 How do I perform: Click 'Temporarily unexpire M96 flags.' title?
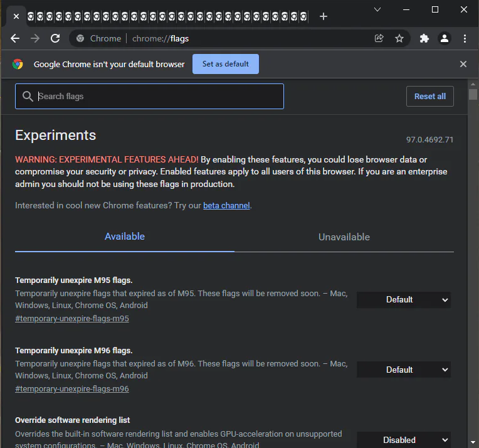73,351
